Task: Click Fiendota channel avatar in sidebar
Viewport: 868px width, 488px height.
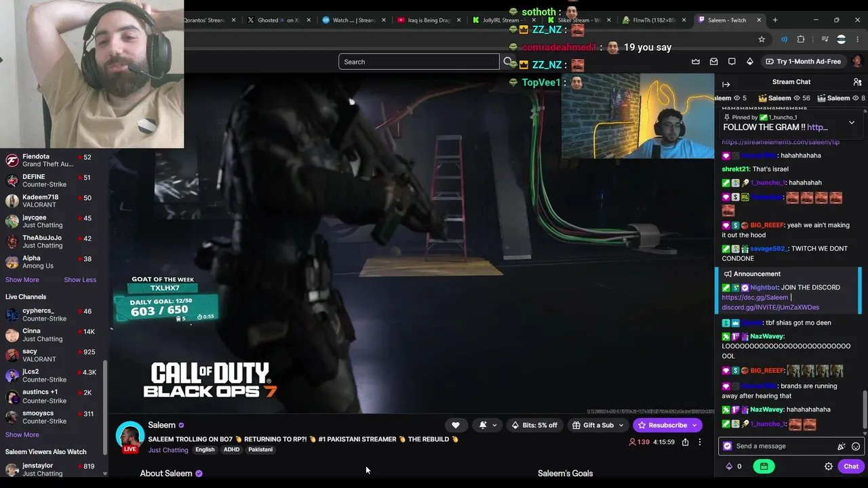Action: click(x=12, y=161)
